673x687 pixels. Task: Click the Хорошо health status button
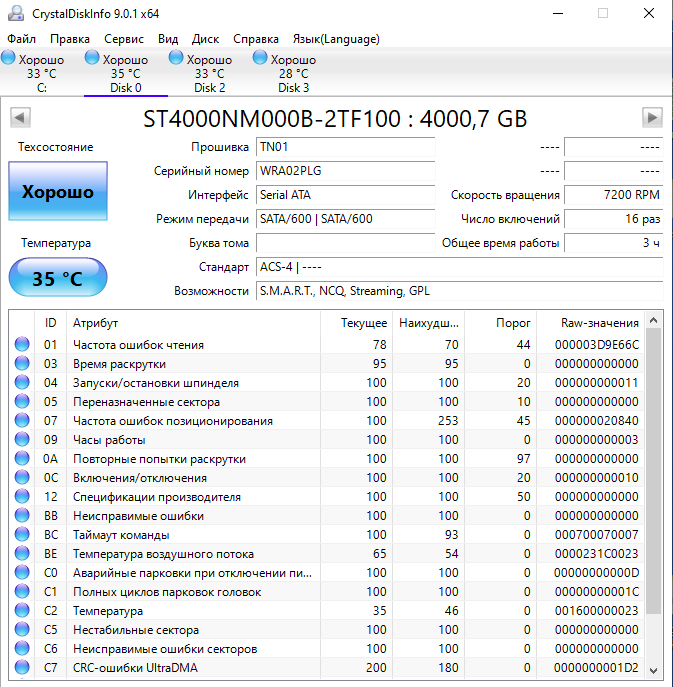click(58, 191)
